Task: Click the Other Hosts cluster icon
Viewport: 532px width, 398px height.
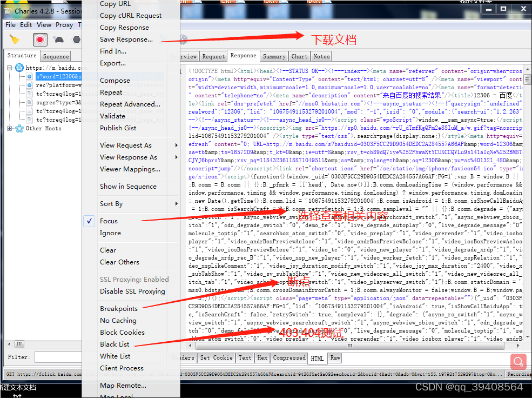Action: [x=19, y=128]
